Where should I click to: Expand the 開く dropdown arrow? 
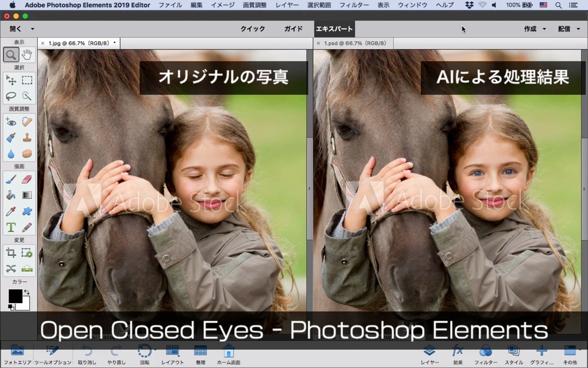pyautogui.click(x=33, y=29)
